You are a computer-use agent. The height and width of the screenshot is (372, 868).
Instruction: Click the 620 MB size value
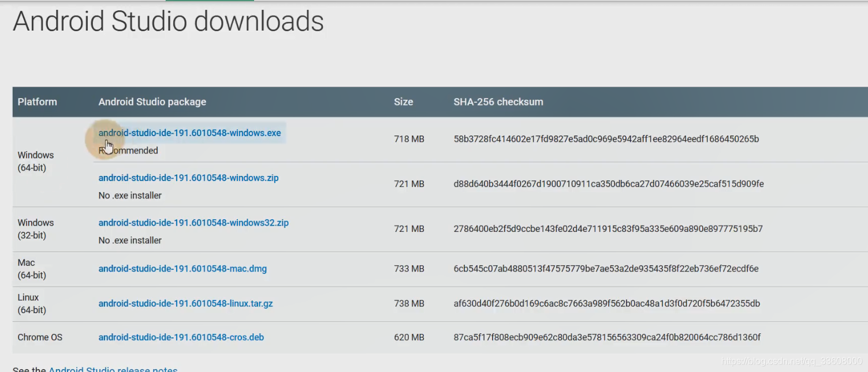409,337
